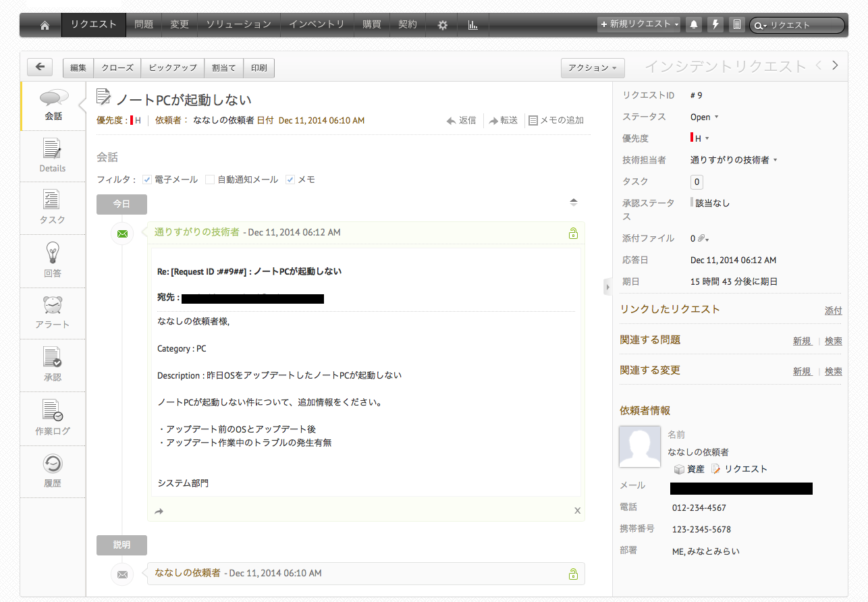Click the requester avatar thumbnail
This screenshot has height=602, width=868.
pyautogui.click(x=639, y=446)
